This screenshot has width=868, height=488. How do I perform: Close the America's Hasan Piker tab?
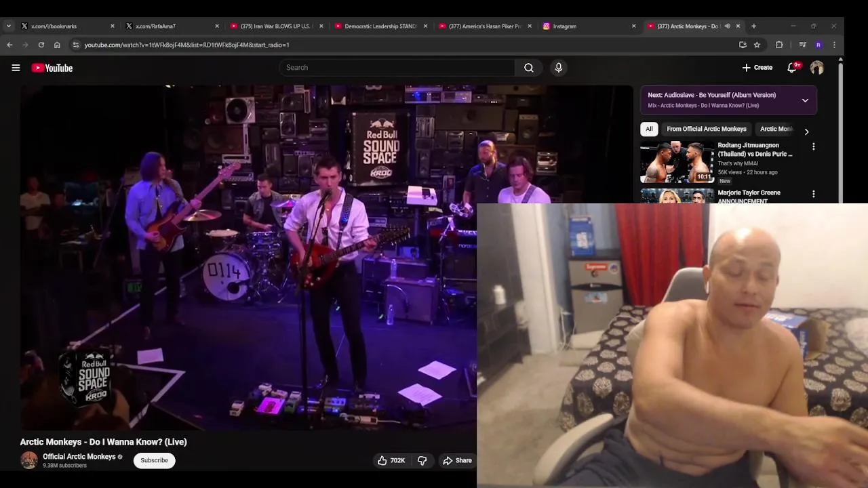[x=530, y=26]
